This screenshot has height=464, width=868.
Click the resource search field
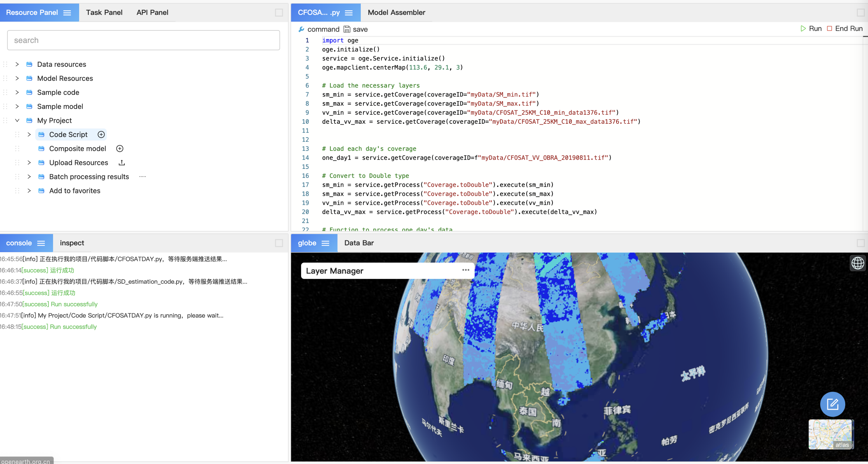coord(144,40)
